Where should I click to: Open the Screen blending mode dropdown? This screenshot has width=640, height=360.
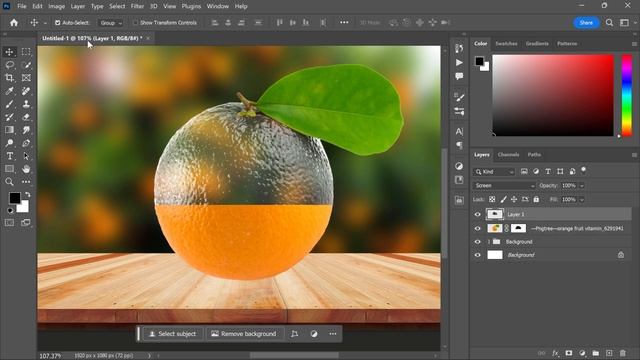point(504,186)
